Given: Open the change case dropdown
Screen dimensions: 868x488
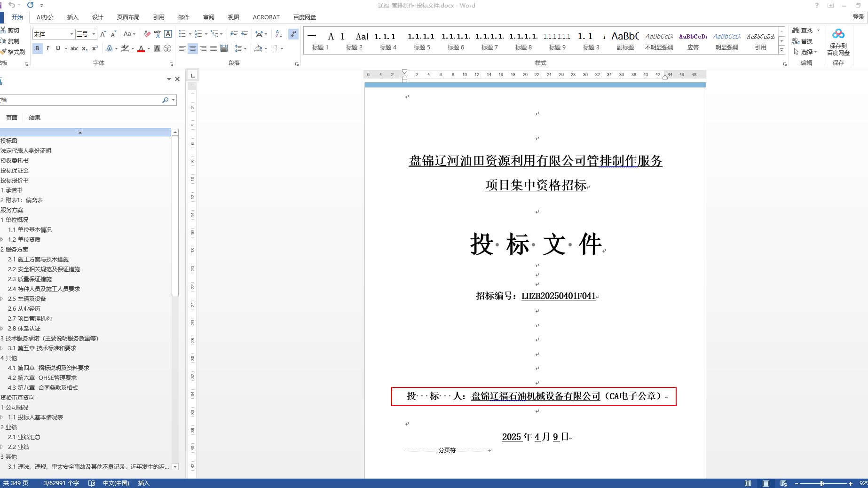Looking at the screenshot, I should tap(129, 34).
